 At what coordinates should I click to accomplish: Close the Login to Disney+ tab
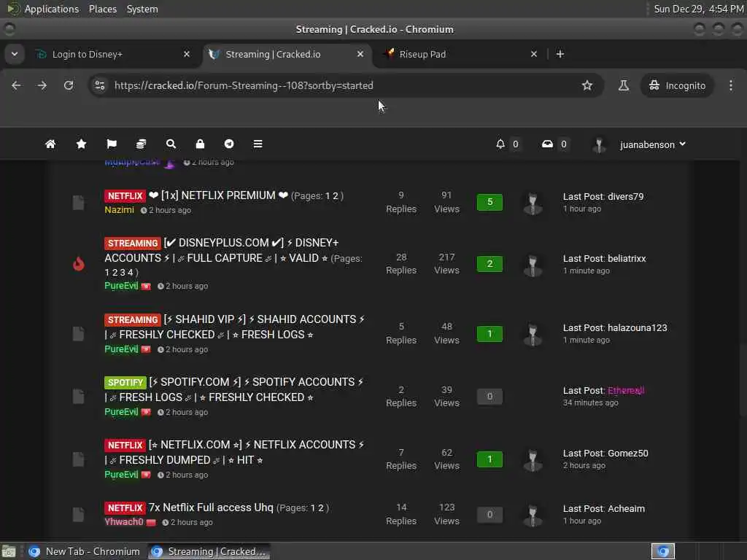click(187, 54)
